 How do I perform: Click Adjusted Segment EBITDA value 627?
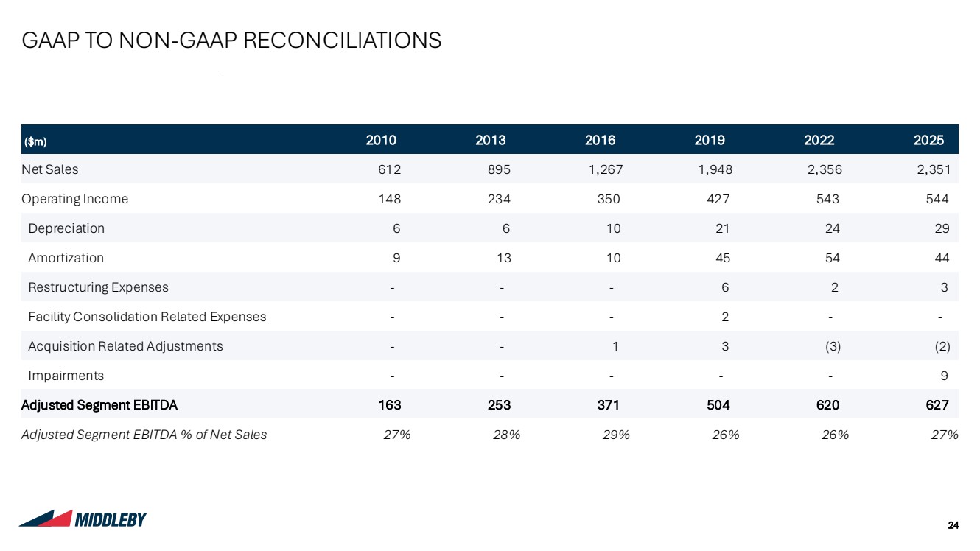pyautogui.click(x=937, y=405)
